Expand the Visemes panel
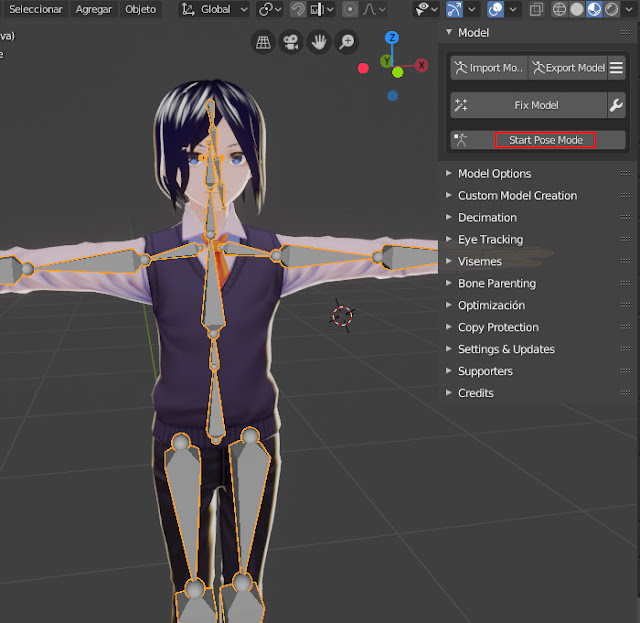Image resolution: width=640 pixels, height=623 pixels. (449, 261)
